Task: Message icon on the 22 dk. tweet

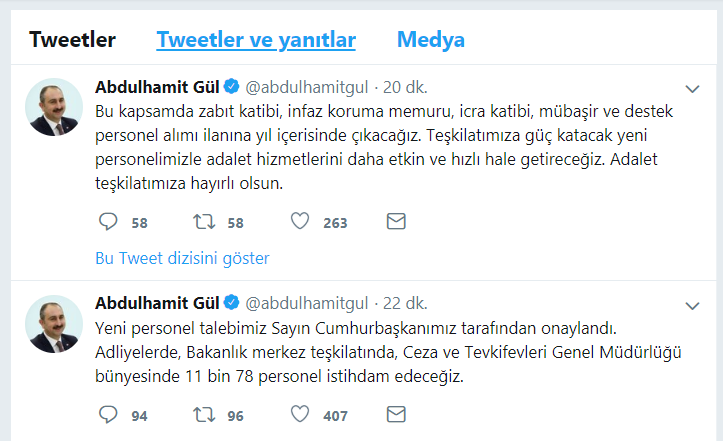Action: tap(396, 414)
